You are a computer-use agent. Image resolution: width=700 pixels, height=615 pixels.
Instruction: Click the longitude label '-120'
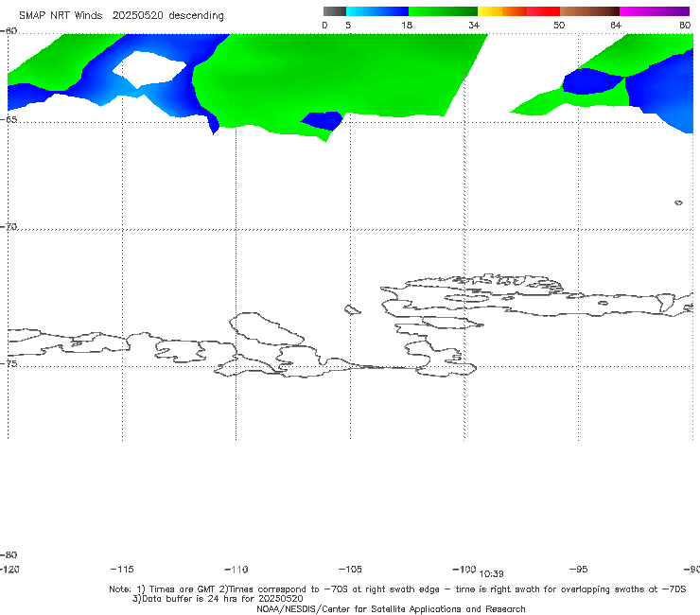point(9,569)
